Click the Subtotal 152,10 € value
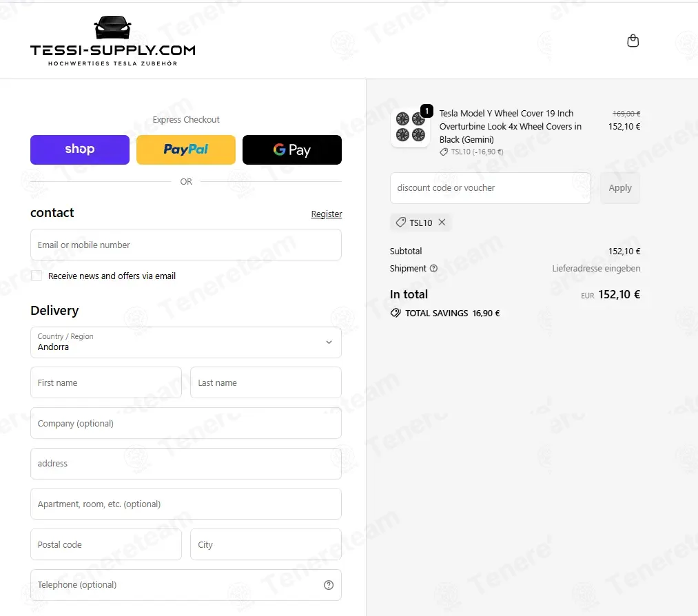 pyautogui.click(x=624, y=251)
